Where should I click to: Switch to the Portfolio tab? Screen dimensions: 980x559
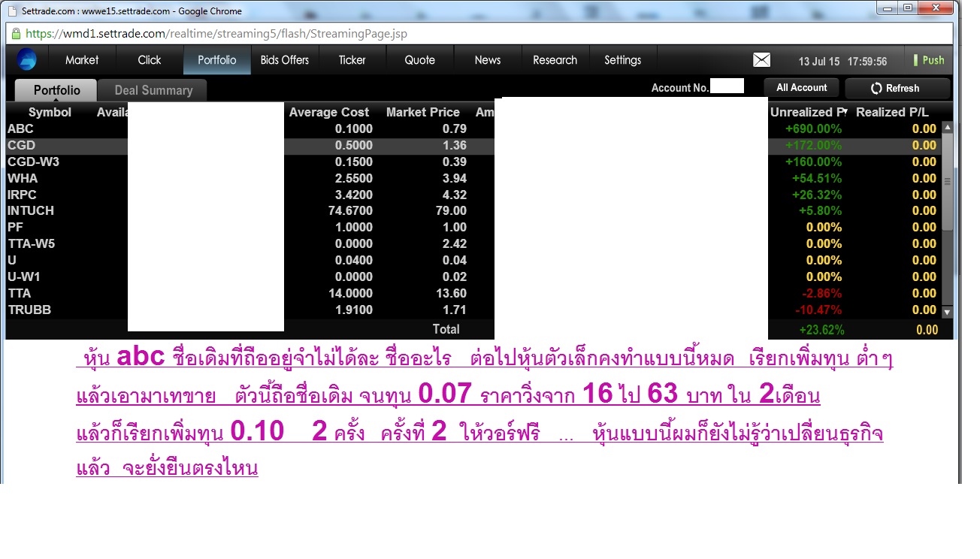57,90
